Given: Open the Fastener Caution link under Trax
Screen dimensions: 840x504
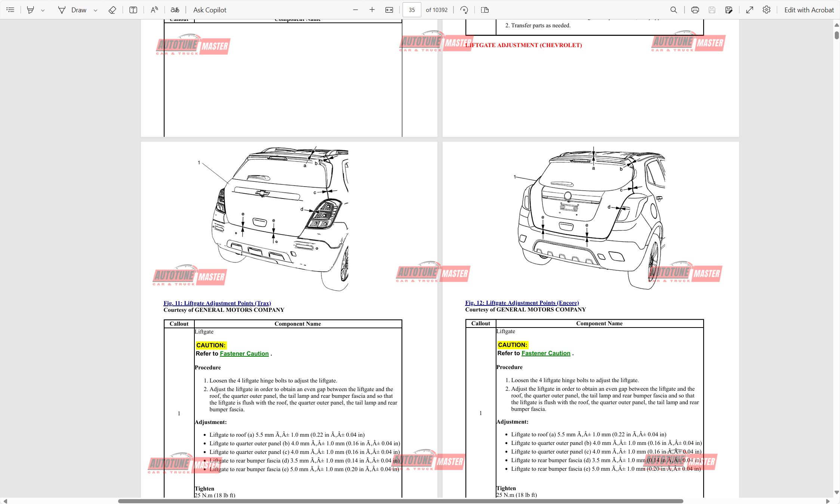Looking at the screenshot, I should pyautogui.click(x=244, y=354).
